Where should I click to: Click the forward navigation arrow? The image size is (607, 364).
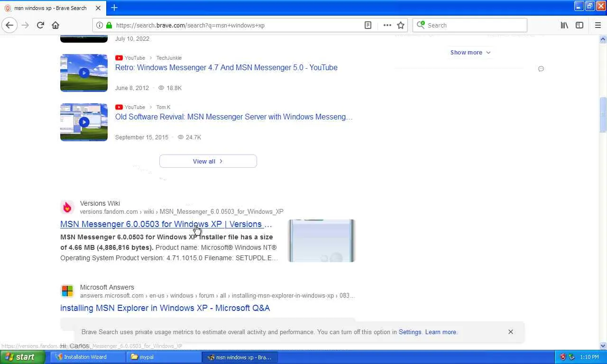tap(25, 25)
